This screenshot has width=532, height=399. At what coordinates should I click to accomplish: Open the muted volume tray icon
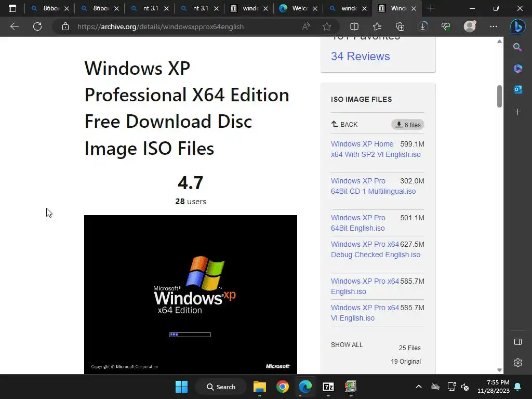[465, 387]
